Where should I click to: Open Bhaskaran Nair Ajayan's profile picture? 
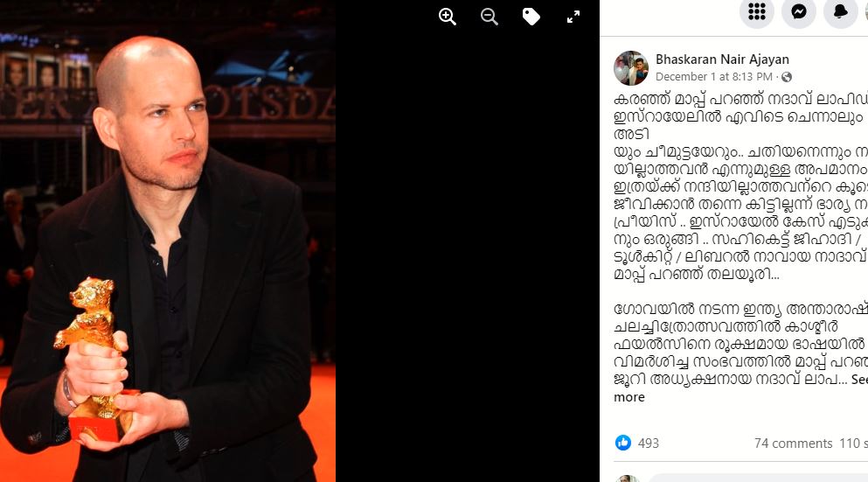click(x=631, y=67)
